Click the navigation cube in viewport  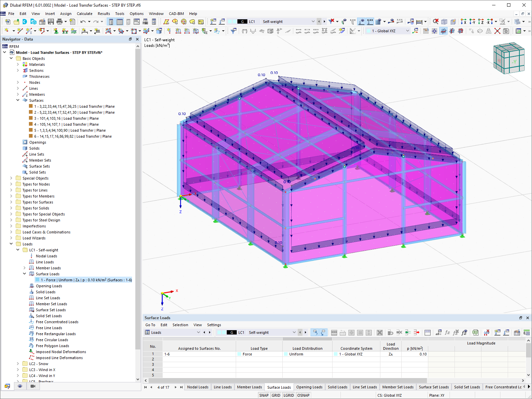tap(509, 58)
